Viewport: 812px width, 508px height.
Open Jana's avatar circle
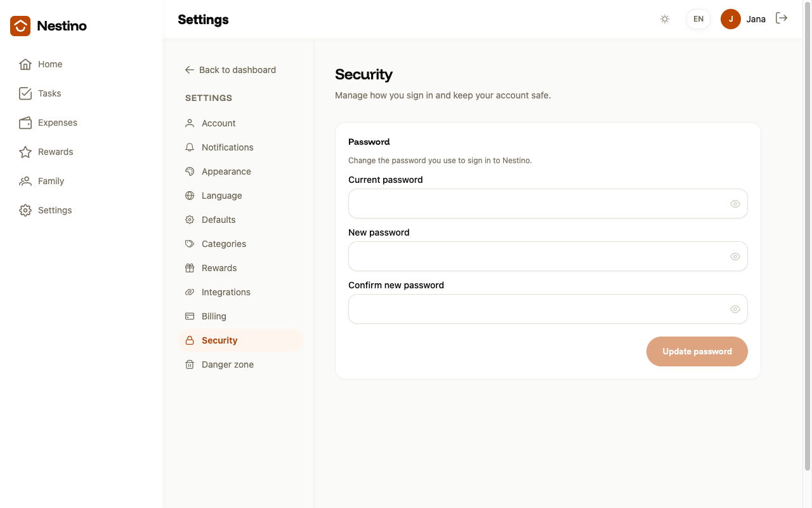coord(731,19)
